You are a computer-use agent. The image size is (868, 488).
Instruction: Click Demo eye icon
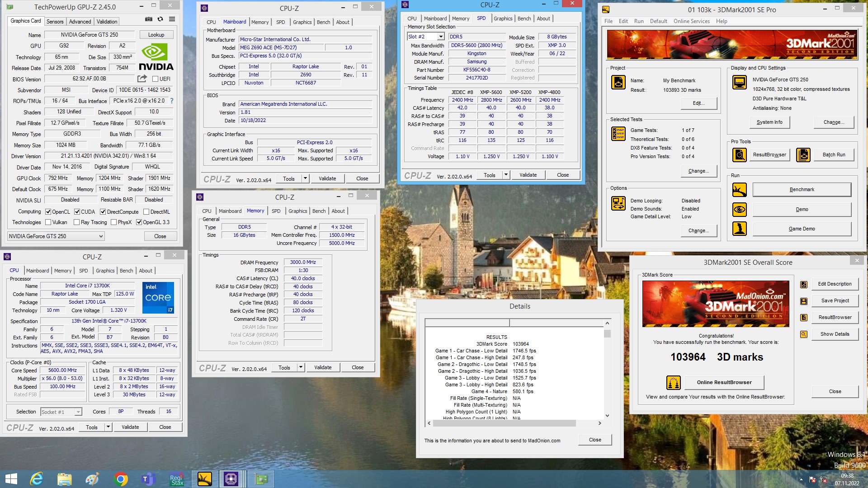click(740, 209)
